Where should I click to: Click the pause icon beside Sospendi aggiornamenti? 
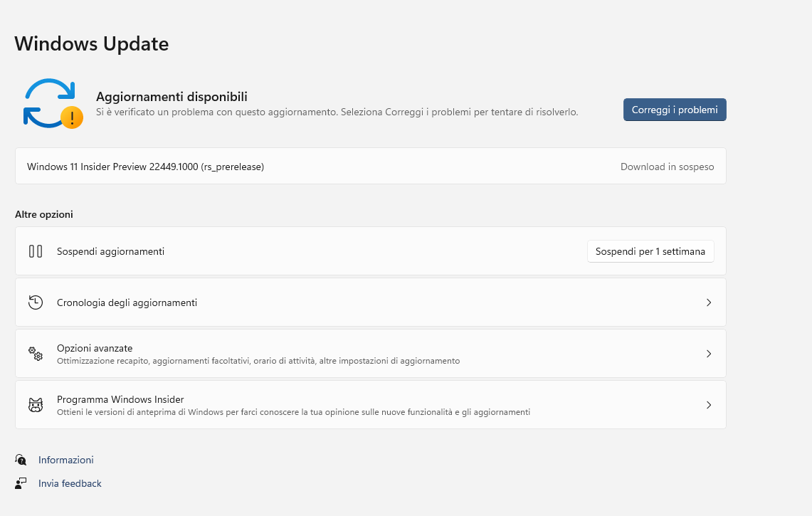click(35, 251)
